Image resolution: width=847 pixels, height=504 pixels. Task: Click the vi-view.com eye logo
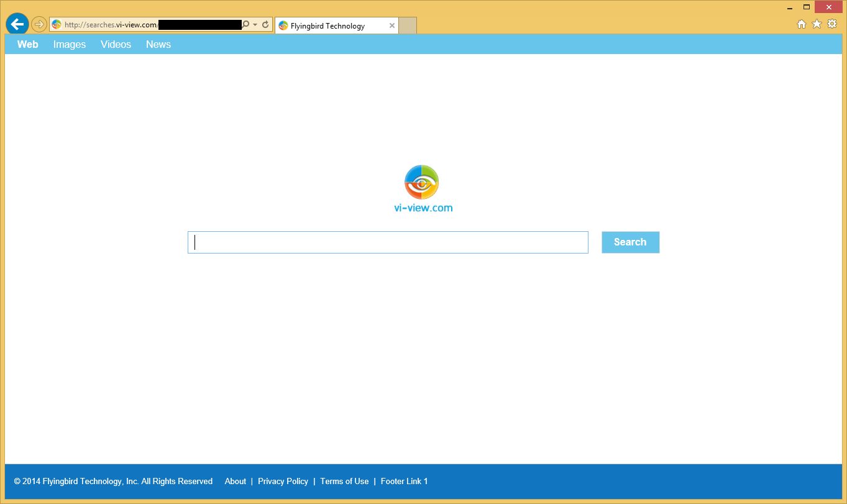[x=422, y=182]
